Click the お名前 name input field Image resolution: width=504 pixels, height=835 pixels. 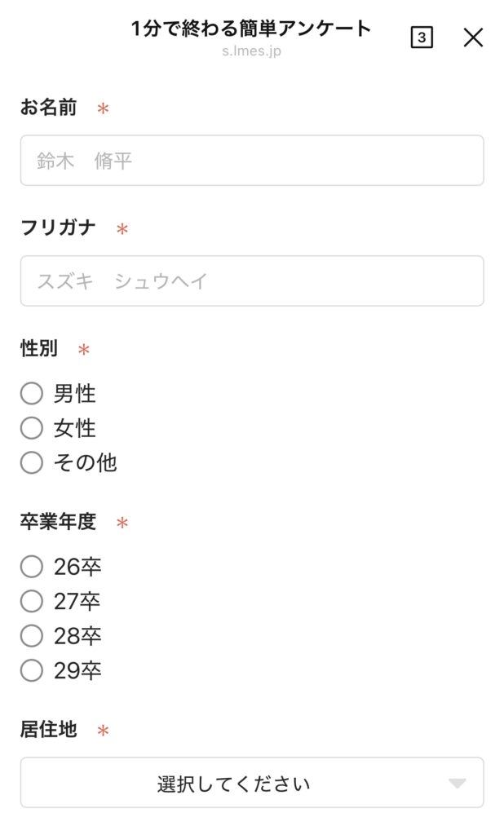point(251,161)
